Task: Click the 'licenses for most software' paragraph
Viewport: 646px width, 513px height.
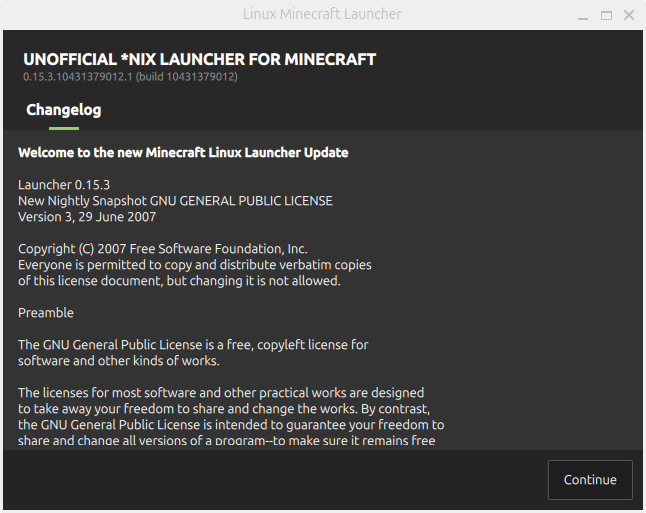Action: 231,417
